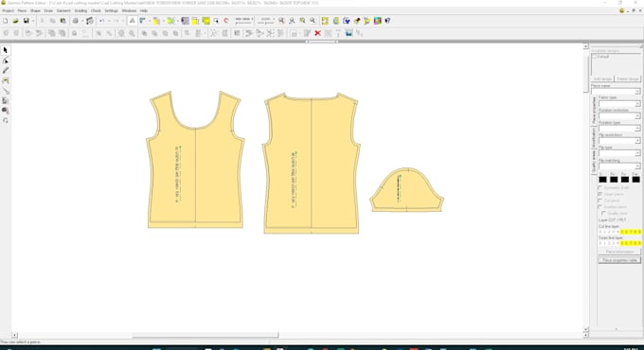Select the diagonal line measure tool

point(6,91)
